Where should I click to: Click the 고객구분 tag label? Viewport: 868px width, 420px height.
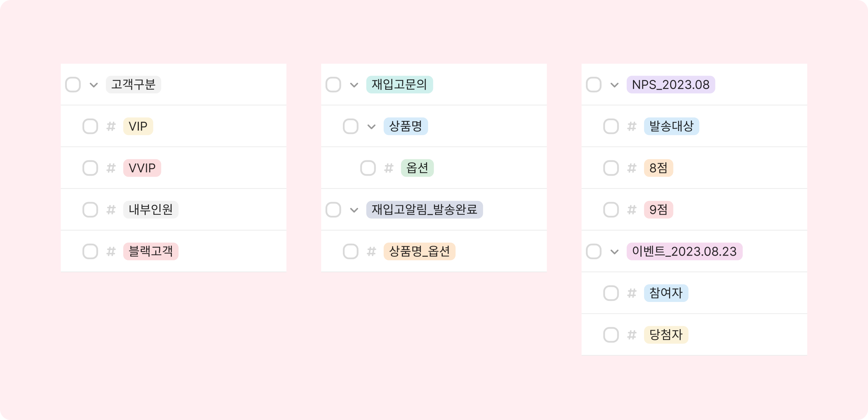[x=133, y=85]
